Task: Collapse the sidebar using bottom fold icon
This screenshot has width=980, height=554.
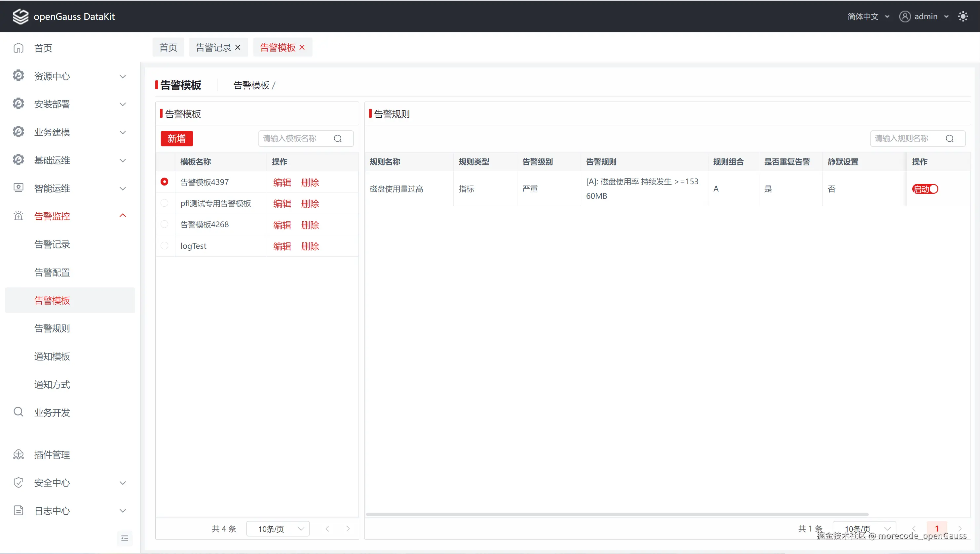Action: point(125,538)
